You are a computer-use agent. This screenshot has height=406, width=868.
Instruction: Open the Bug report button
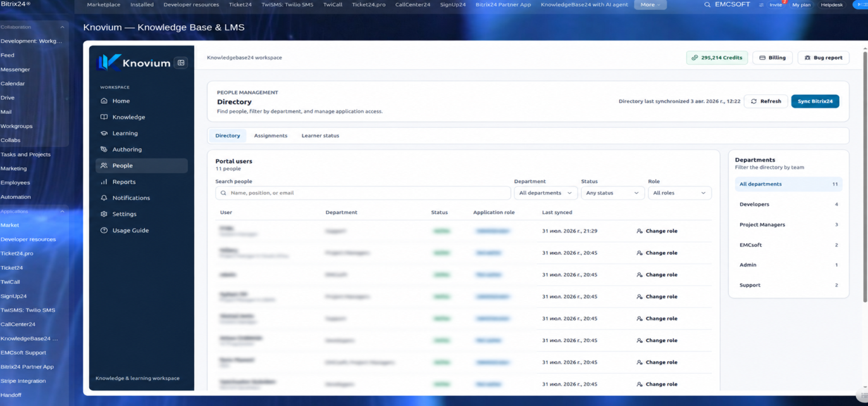pyautogui.click(x=823, y=58)
